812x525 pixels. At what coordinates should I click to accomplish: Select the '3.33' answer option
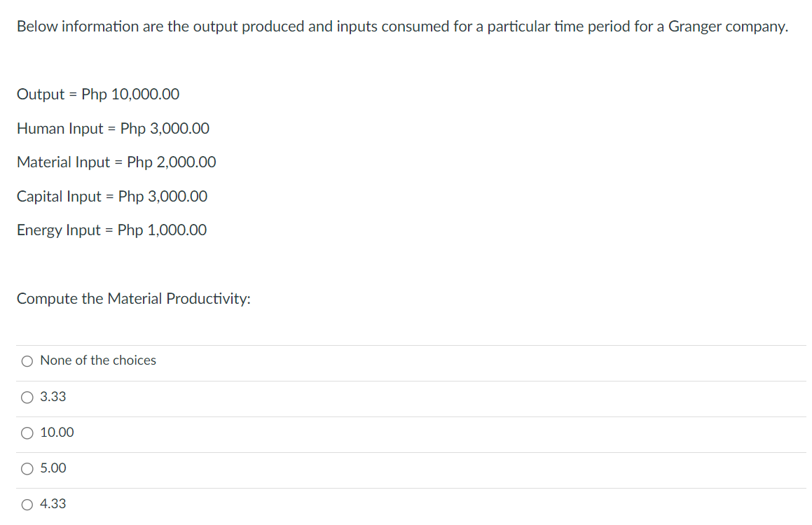tap(27, 397)
